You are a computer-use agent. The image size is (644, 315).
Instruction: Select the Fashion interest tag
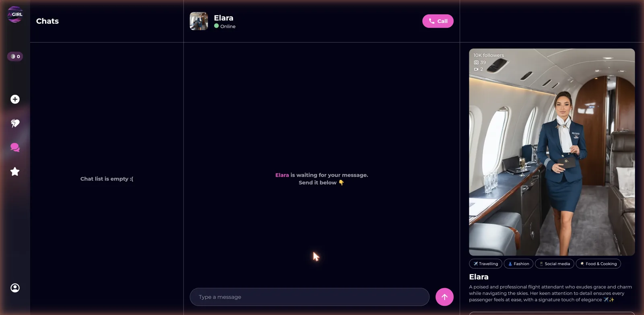tap(518, 264)
